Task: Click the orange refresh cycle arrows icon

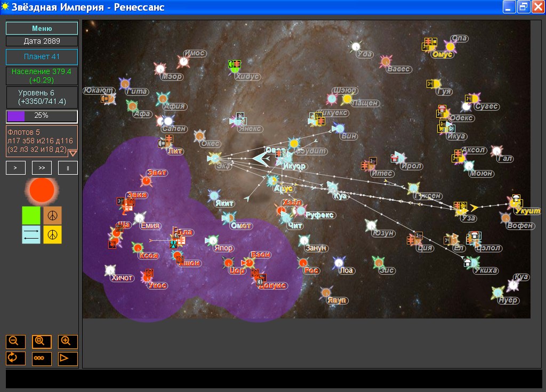Action: click(15, 358)
